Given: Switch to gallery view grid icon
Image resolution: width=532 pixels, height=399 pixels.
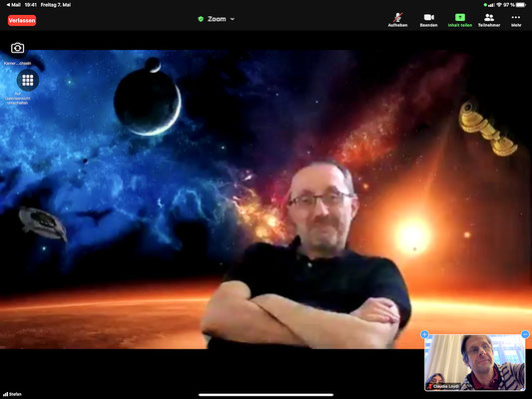Looking at the screenshot, I should [28, 80].
